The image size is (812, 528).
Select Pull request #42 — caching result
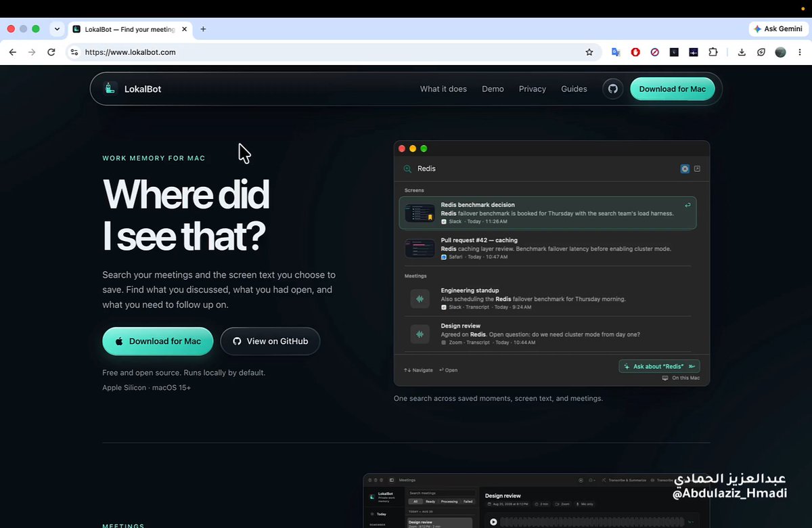tap(547, 248)
